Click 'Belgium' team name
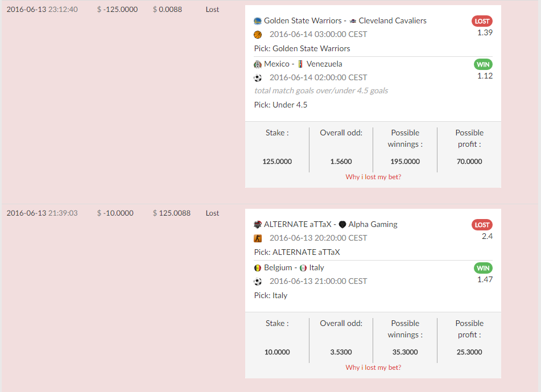The width and height of the screenshot is (541, 392). click(x=278, y=267)
